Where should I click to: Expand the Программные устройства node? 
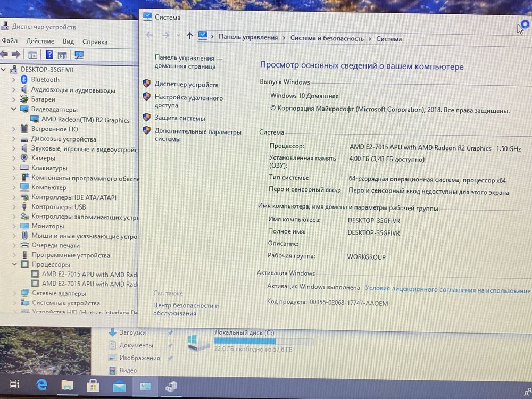14,255
